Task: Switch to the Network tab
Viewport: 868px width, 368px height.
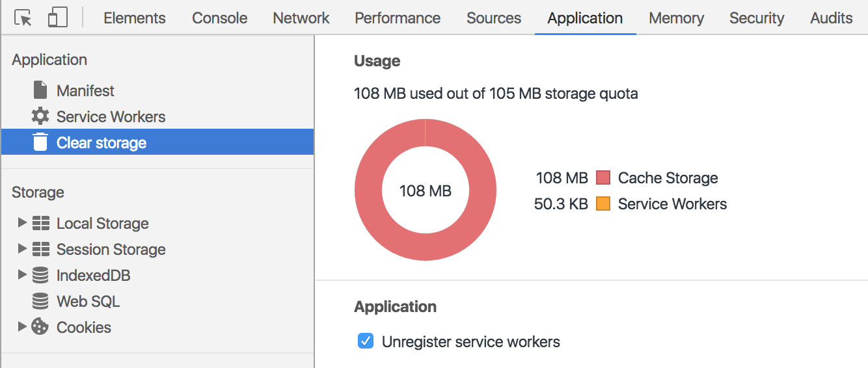Action: 301,18
